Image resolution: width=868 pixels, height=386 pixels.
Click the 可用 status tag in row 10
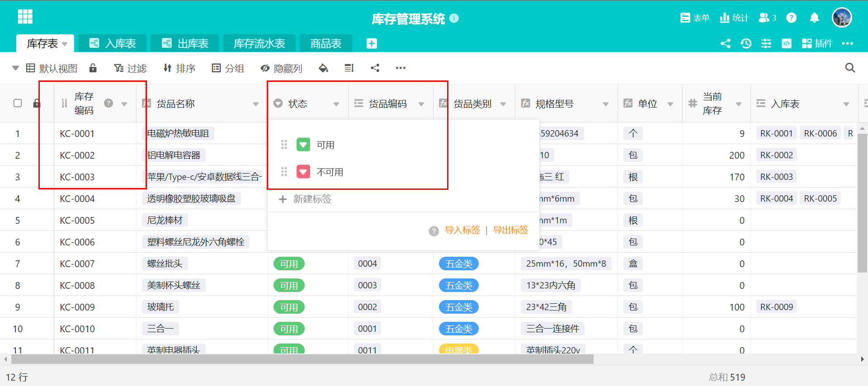(x=289, y=329)
